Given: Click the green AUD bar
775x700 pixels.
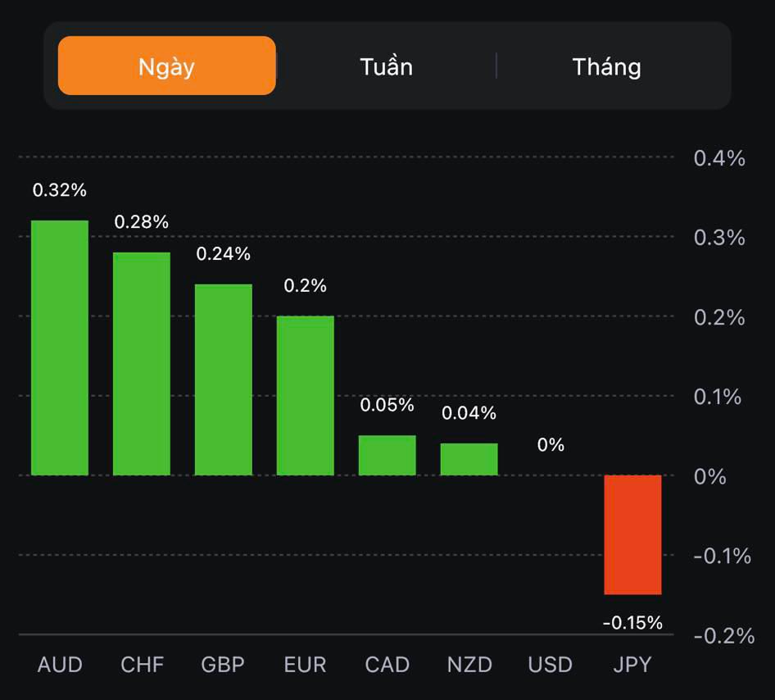Looking at the screenshot, I should click(60, 348).
